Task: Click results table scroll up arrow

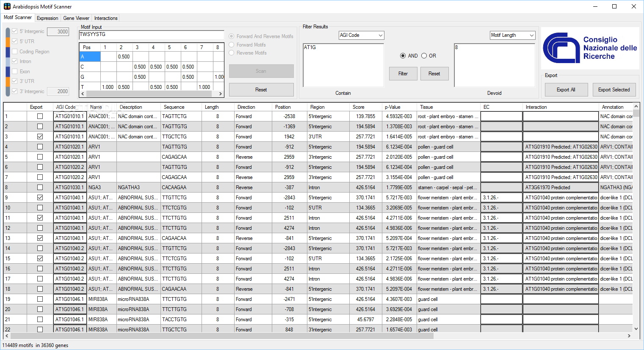Action: (x=636, y=107)
